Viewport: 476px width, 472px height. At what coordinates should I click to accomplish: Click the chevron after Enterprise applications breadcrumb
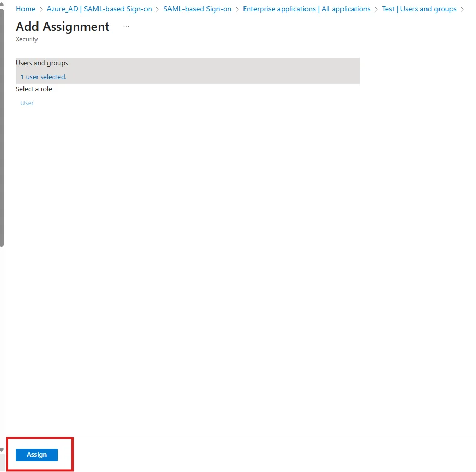(x=376, y=9)
